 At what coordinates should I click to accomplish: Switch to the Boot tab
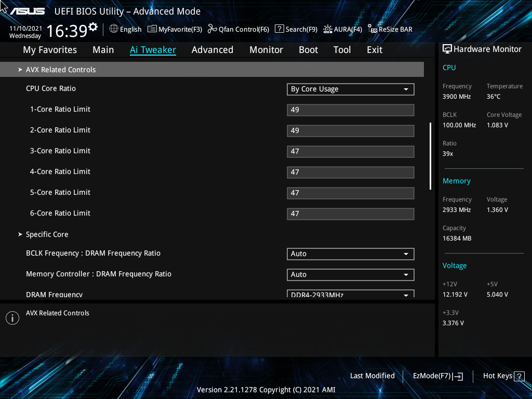(x=309, y=50)
